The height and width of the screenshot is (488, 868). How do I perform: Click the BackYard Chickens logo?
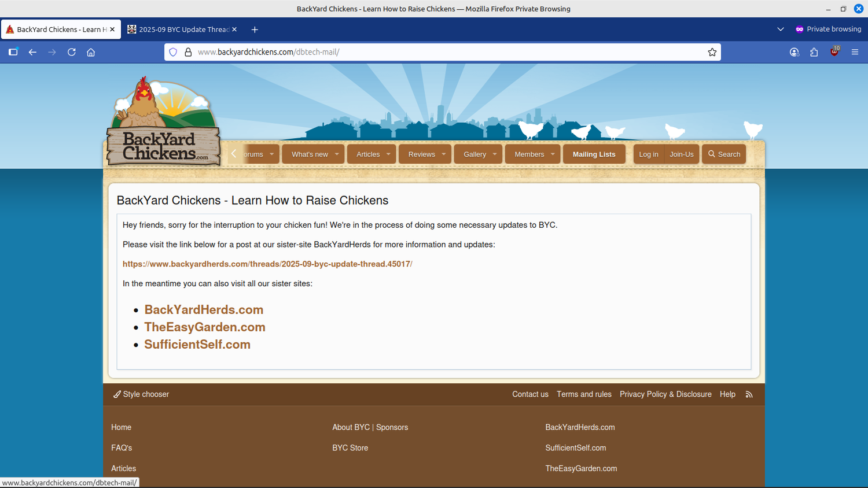(163, 124)
